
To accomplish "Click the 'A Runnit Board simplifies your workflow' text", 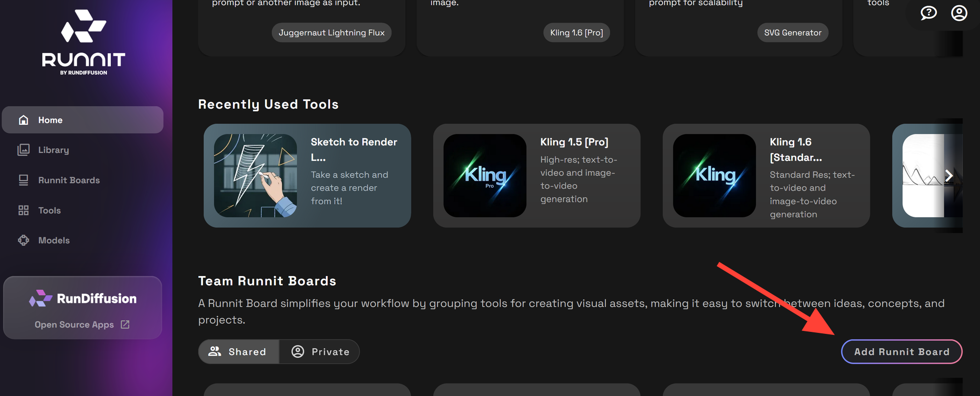I will [571, 311].
